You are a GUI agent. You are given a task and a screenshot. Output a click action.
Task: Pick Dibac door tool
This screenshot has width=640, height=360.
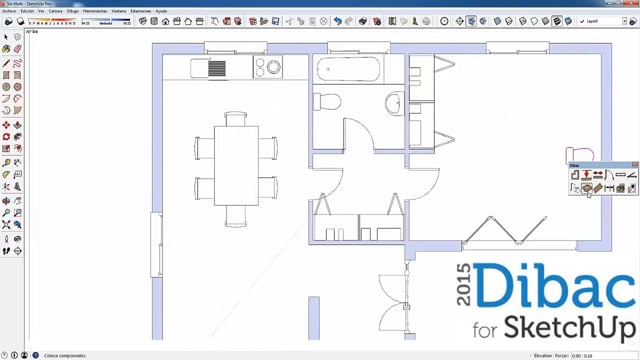(609, 175)
